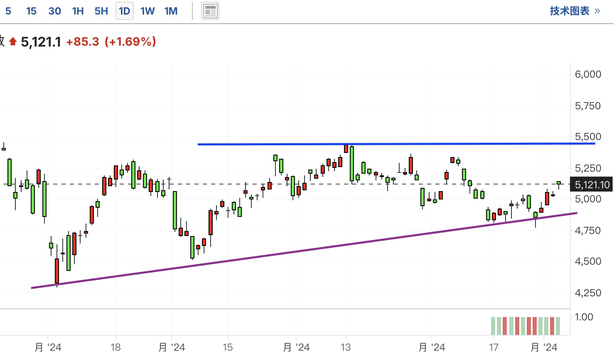Click the 18 date axis label
This screenshot has width=614, height=364.
[115, 347]
